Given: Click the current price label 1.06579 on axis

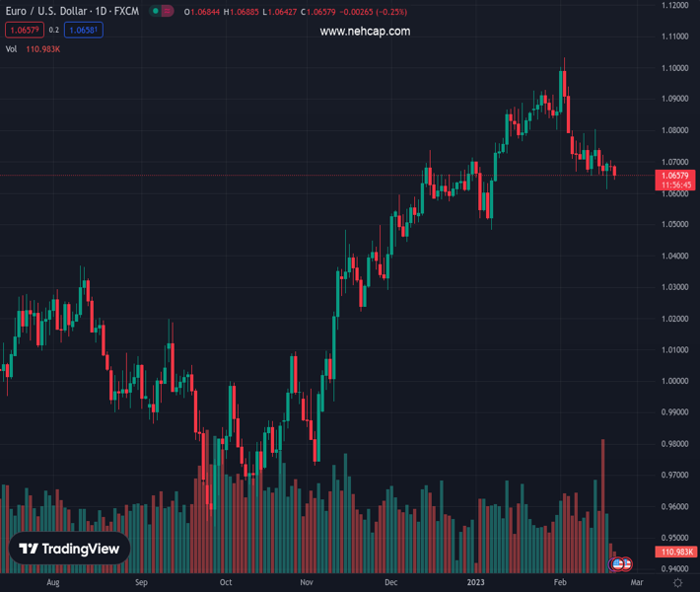Looking at the screenshot, I should click(x=675, y=180).
